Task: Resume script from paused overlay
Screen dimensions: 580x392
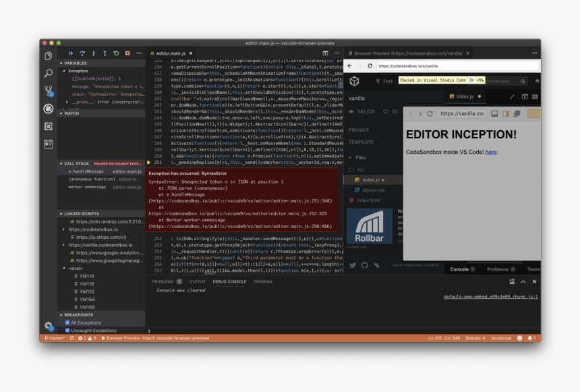Action: [472, 80]
